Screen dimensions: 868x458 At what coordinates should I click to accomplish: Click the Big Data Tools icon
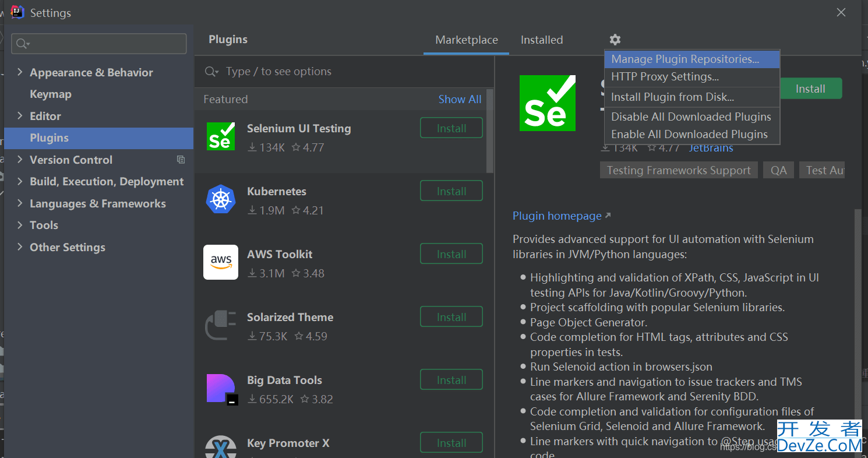tap(222, 389)
